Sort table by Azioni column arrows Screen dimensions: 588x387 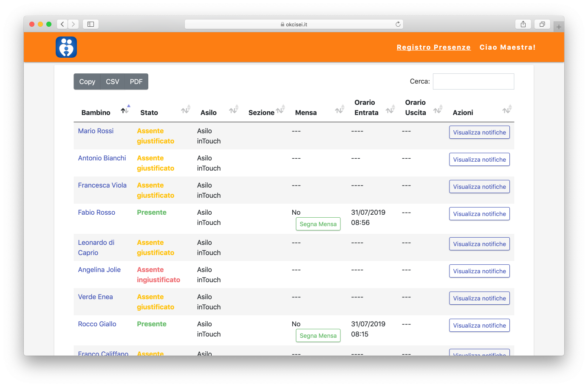point(507,110)
